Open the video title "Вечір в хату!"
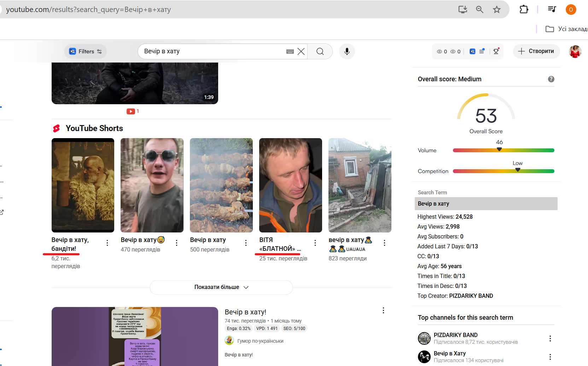This screenshot has width=588, height=366. [245, 312]
